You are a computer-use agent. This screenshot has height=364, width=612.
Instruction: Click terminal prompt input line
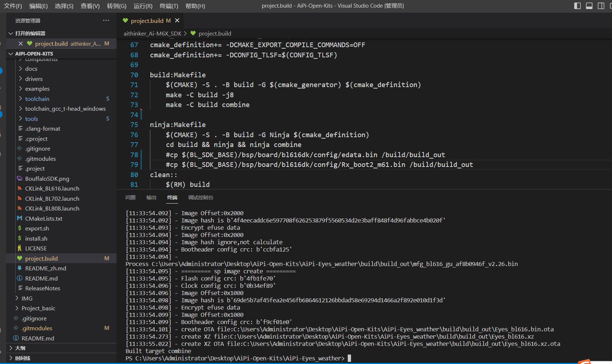pos(238,358)
